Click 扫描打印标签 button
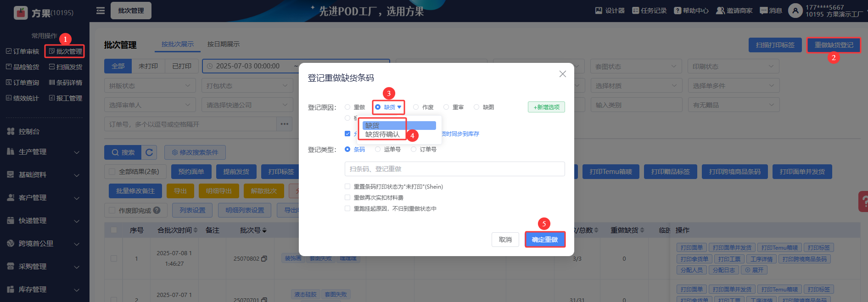868x302 pixels. pos(775,45)
